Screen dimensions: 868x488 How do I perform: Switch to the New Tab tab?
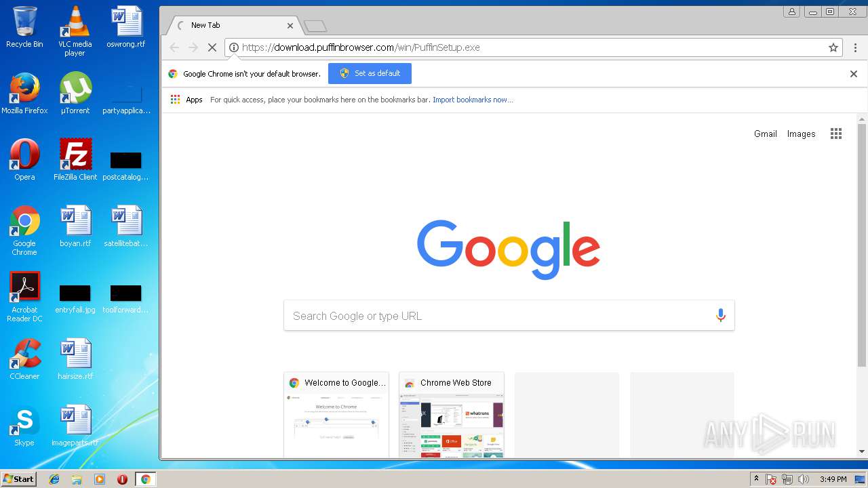[x=232, y=25]
